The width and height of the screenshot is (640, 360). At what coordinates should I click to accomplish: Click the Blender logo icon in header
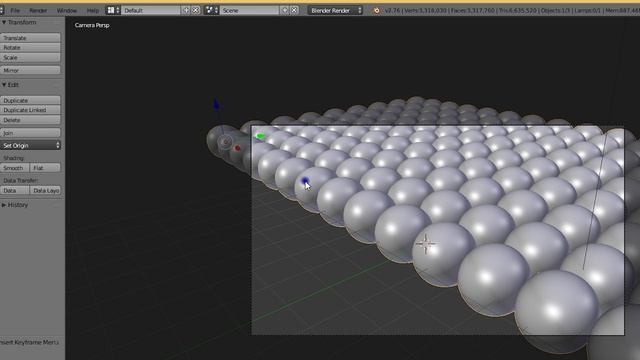(376, 11)
